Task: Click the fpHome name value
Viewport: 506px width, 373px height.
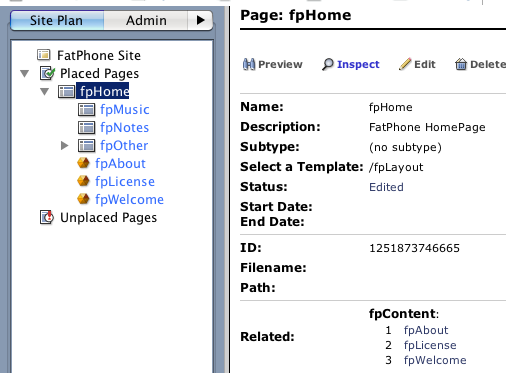Action: [391, 107]
